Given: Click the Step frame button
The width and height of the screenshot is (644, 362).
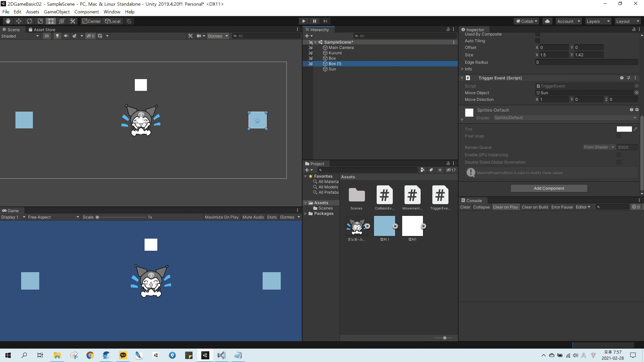Looking at the screenshot, I should tap(325, 21).
